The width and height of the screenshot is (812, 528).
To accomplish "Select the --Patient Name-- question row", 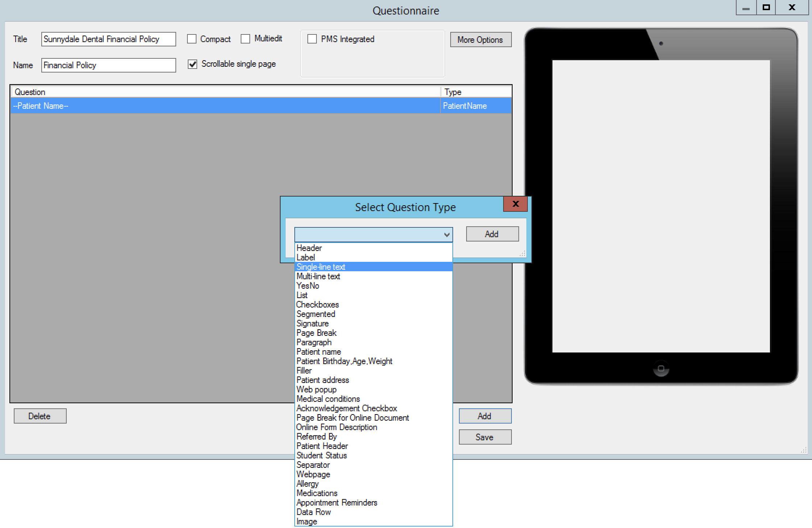I will pos(261,106).
